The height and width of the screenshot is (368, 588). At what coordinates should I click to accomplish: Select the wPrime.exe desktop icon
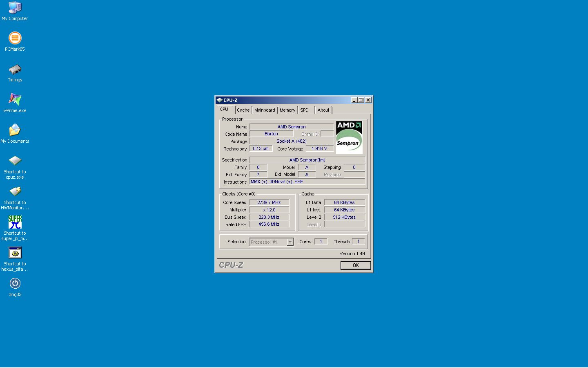coord(15,103)
